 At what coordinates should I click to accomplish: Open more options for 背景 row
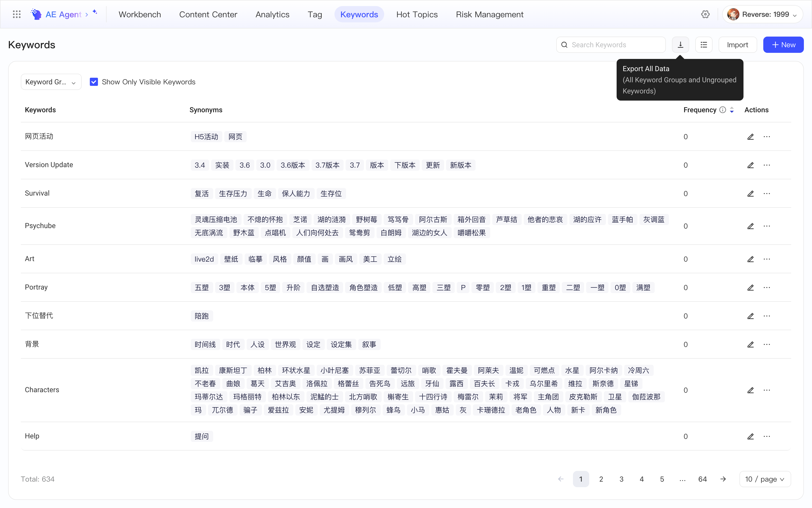[767, 344]
